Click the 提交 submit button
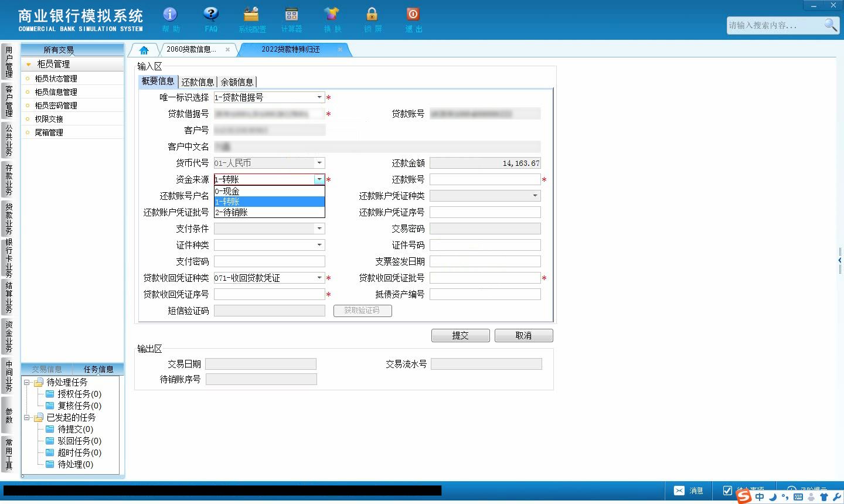The width and height of the screenshot is (844, 504). pyautogui.click(x=460, y=335)
